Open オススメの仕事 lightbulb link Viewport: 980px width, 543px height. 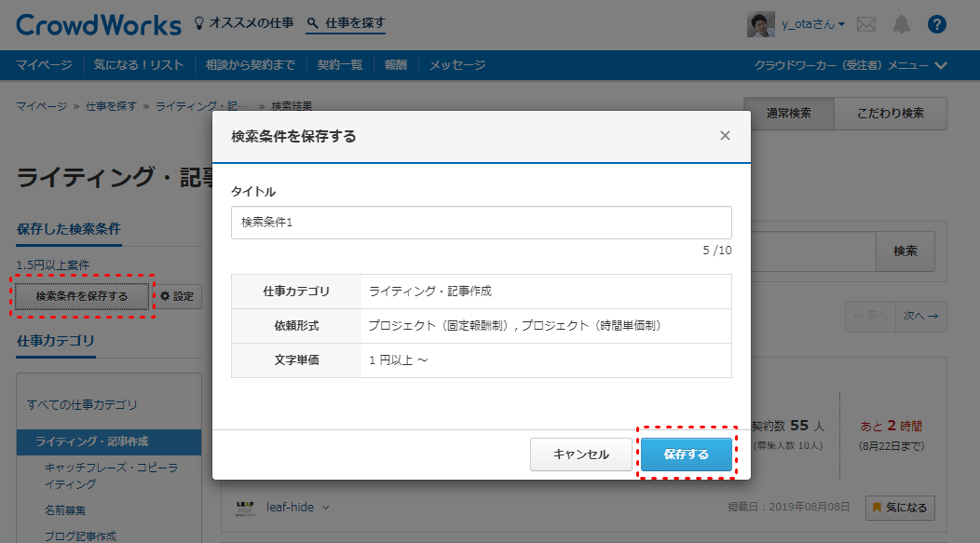(x=243, y=24)
